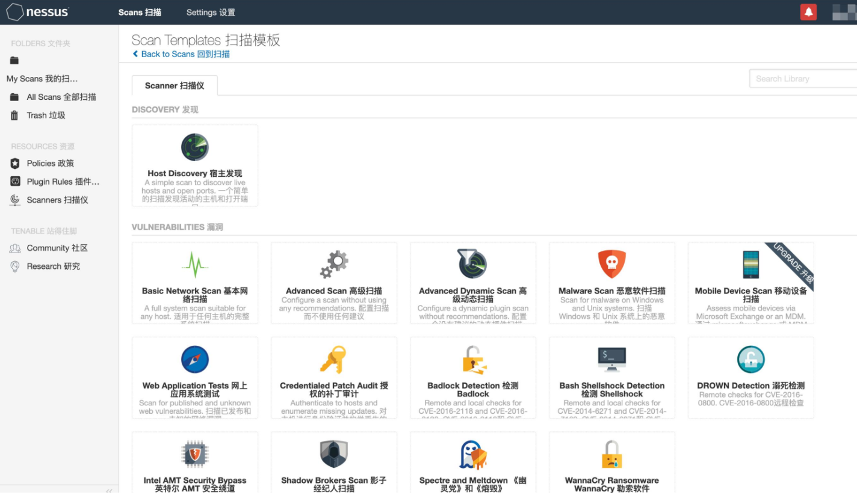
Task: Open Plugin Rules in the Resources section
Action: click(63, 182)
